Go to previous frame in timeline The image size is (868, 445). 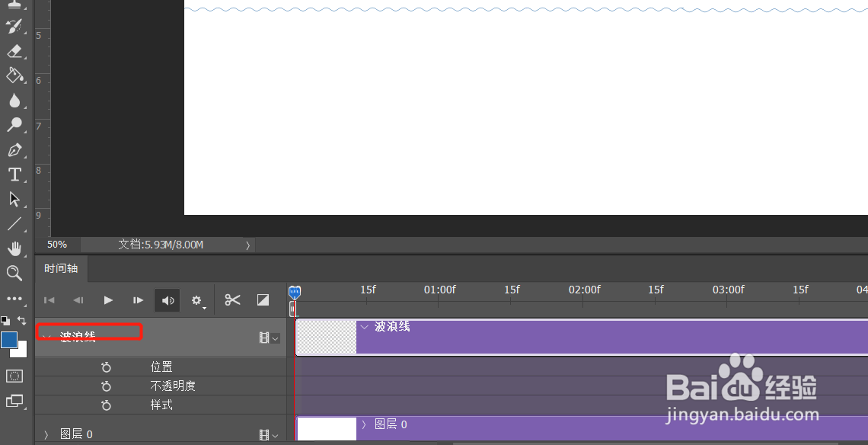coord(78,300)
